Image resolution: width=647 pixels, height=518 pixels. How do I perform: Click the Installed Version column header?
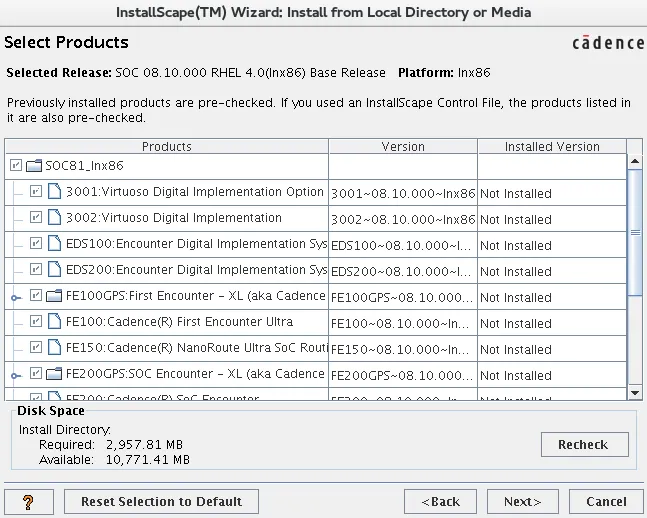pos(551,146)
